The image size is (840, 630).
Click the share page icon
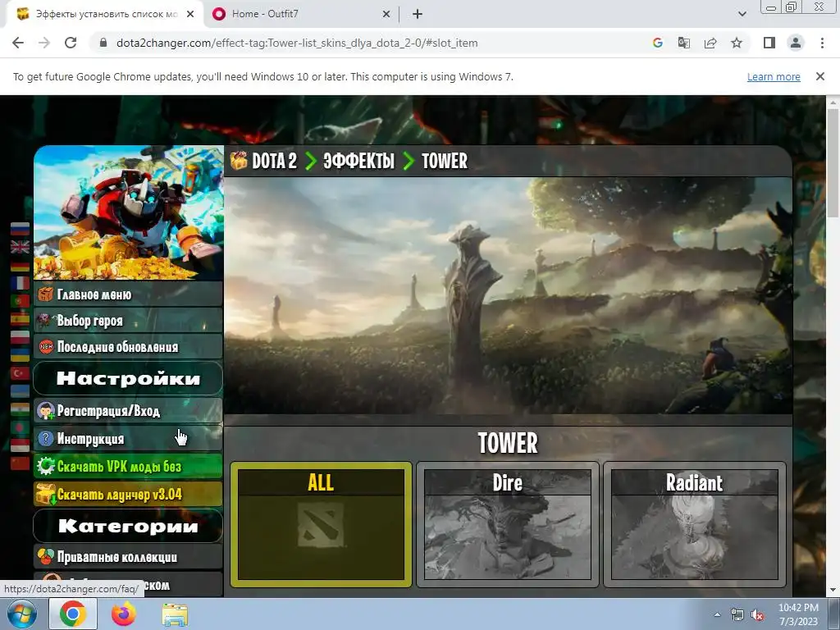(x=710, y=43)
